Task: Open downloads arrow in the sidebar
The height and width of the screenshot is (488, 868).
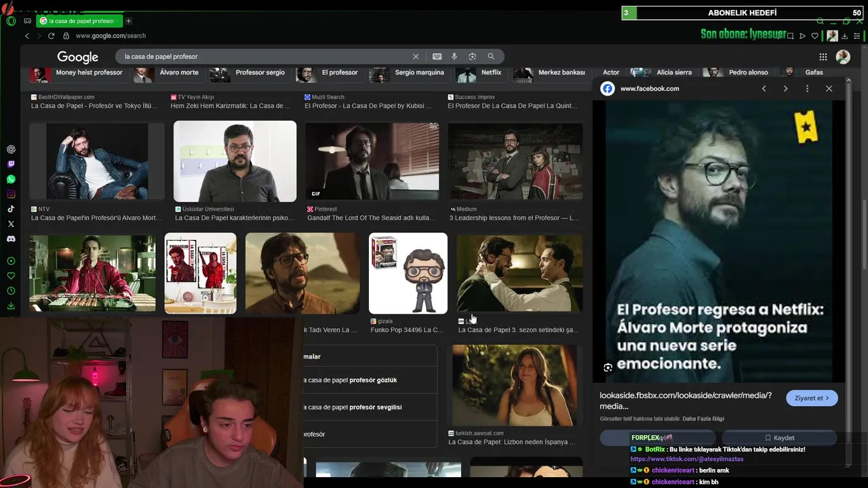Action: point(11,306)
